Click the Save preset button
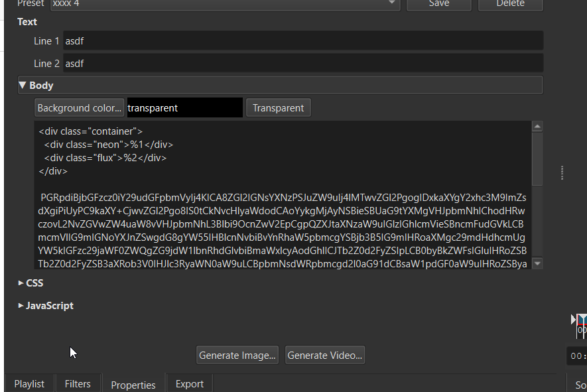This screenshot has width=587, height=392. click(438, 4)
